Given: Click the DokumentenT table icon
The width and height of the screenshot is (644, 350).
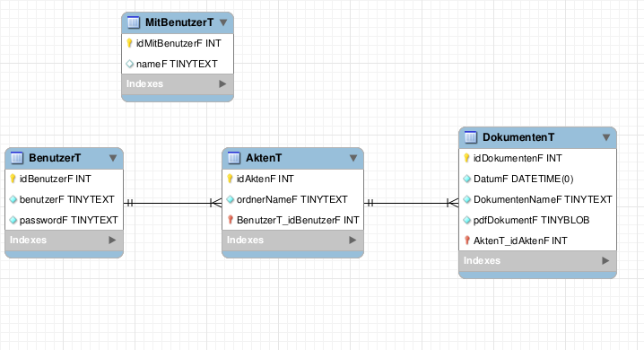Looking at the screenshot, I should coord(471,137).
